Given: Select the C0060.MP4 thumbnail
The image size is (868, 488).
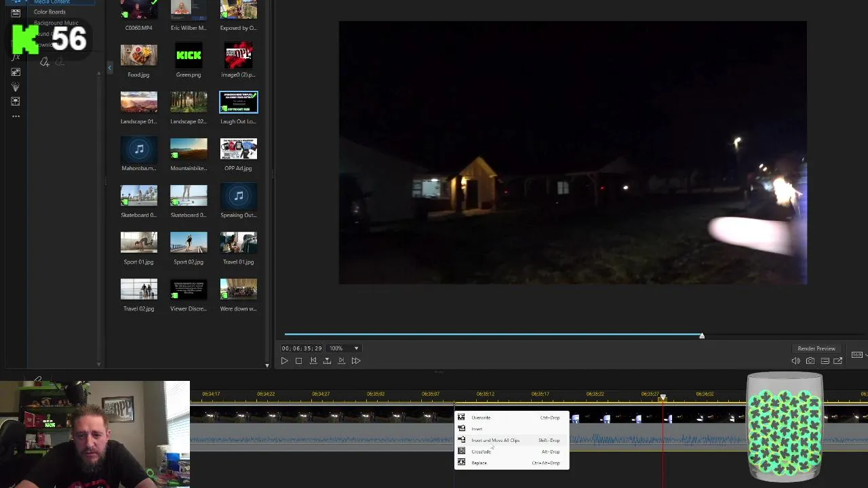Looking at the screenshot, I should coord(138,9).
